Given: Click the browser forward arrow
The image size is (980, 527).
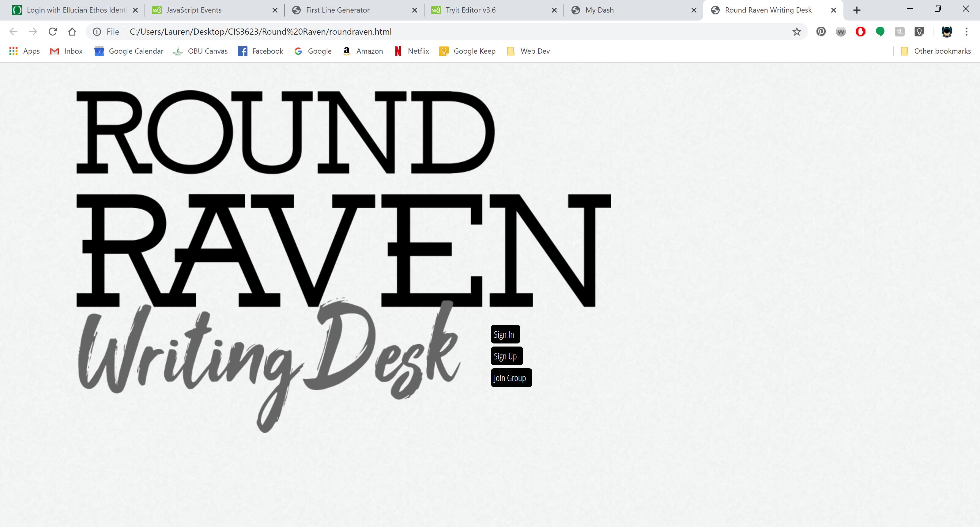Looking at the screenshot, I should [x=33, y=32].
